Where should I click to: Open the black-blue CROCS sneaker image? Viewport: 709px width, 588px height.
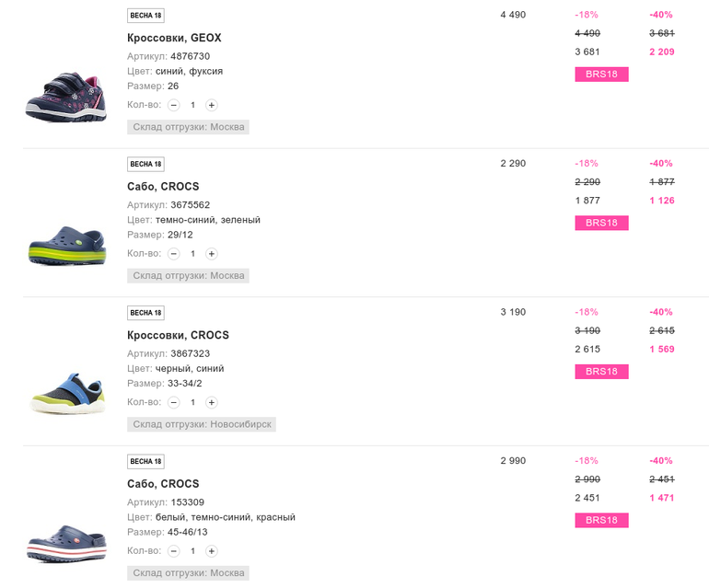[x=66, y=393]
